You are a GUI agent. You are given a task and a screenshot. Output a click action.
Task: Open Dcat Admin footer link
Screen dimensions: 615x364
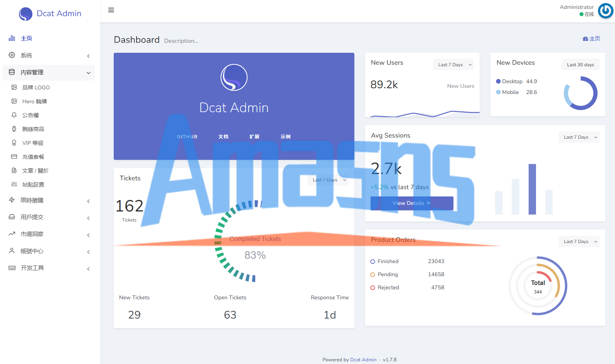pyautogui.click(x=363, y=360)
